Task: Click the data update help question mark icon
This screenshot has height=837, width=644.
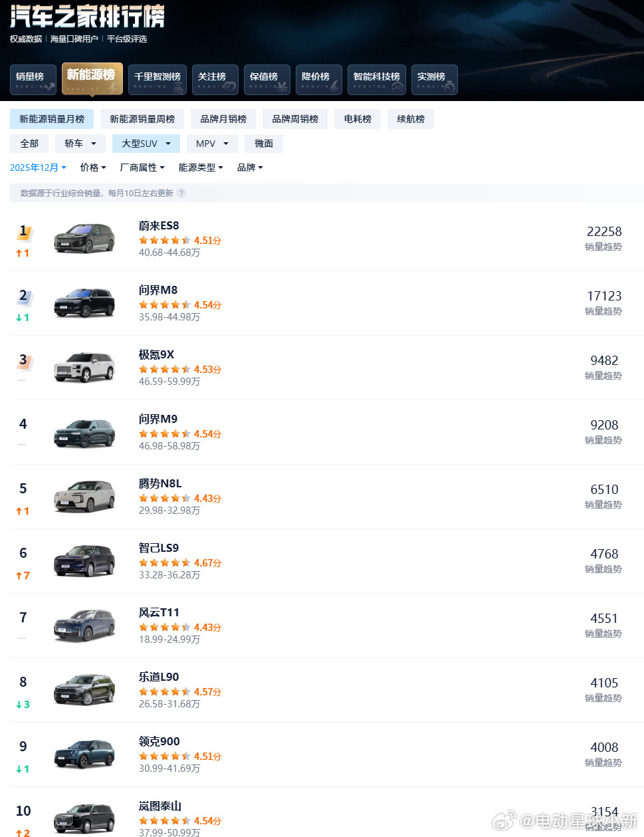Action: (181, 193)
